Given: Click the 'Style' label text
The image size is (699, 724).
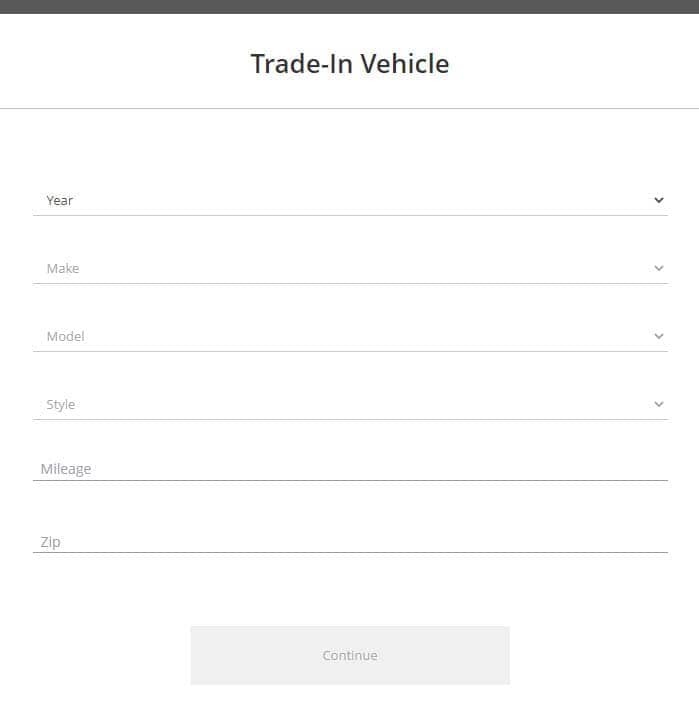Looking at the screenshot, I should coord(61,404).
